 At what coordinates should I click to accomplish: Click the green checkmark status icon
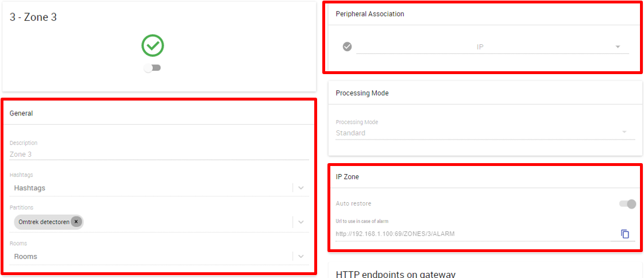point(153,45)
